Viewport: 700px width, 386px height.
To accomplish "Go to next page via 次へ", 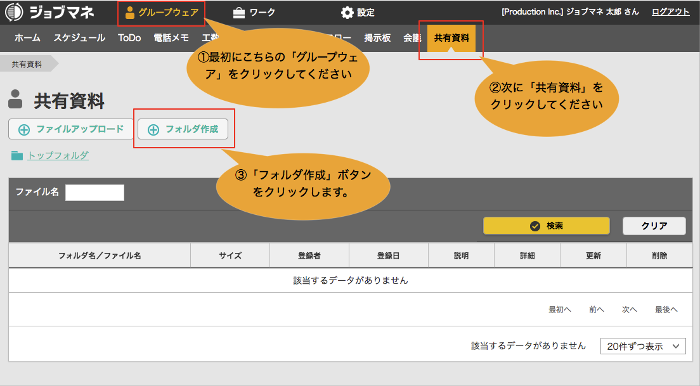I will point(629,310).
